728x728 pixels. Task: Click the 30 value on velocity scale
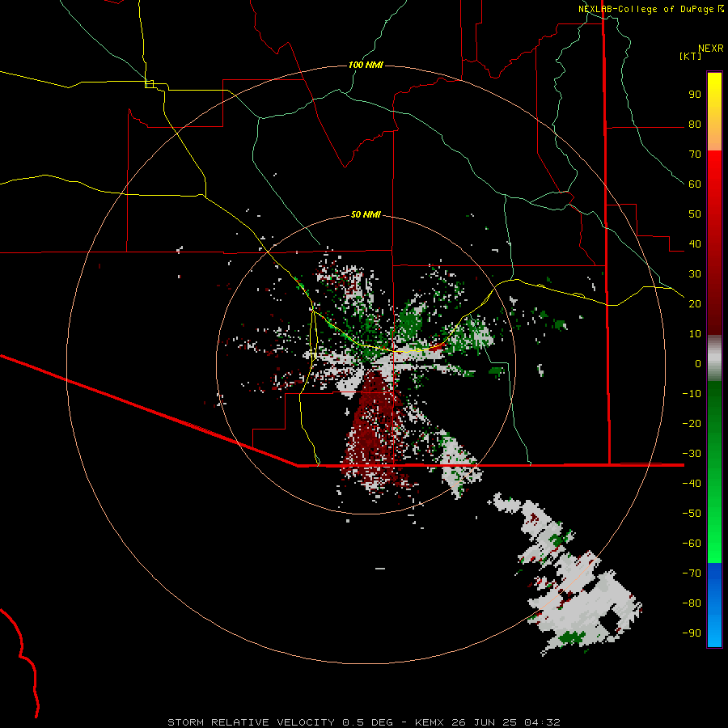[695, 274]
